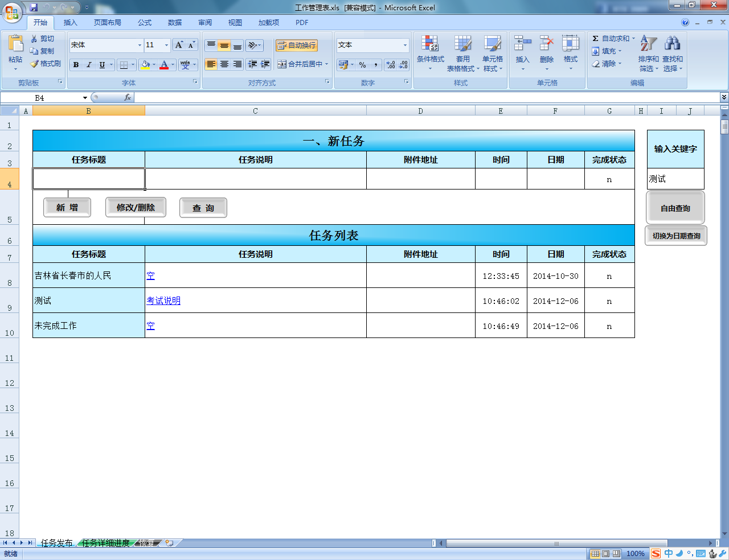Click the 切换为日期查询 button

point(676,236)
